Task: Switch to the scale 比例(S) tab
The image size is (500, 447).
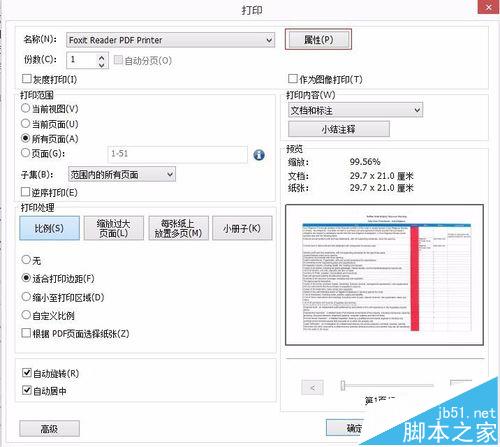Action: pyautogui.click(x=49, y=228)
